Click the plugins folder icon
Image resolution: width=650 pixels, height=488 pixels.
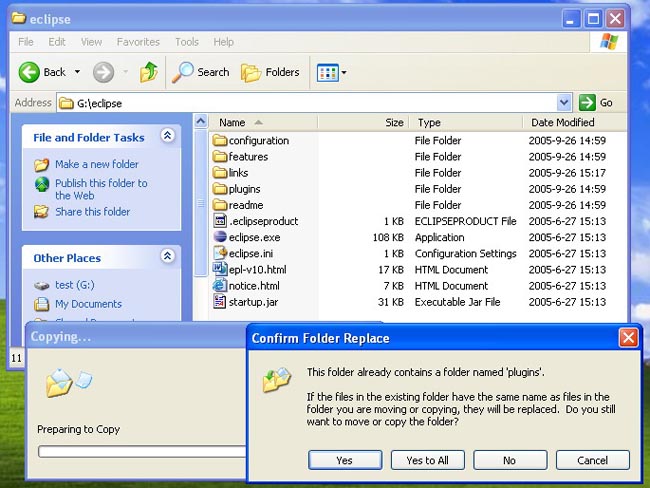click(x=220, y=189)
